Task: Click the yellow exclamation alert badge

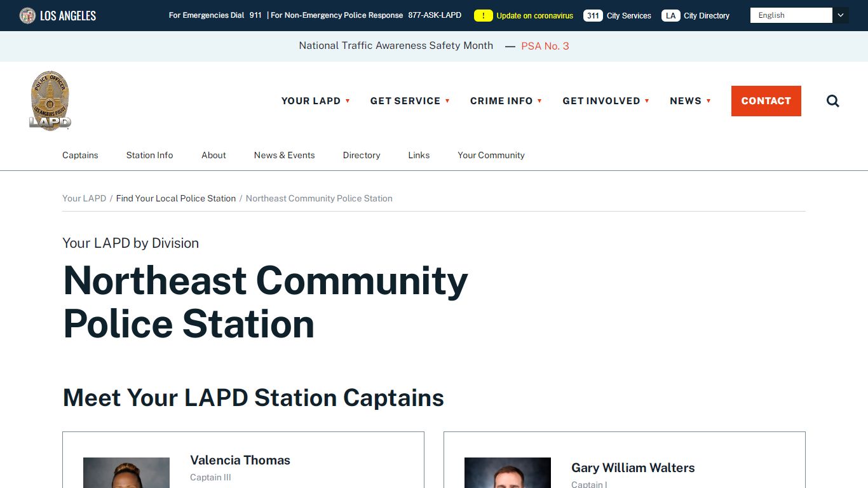Action: tap(484, 15)
